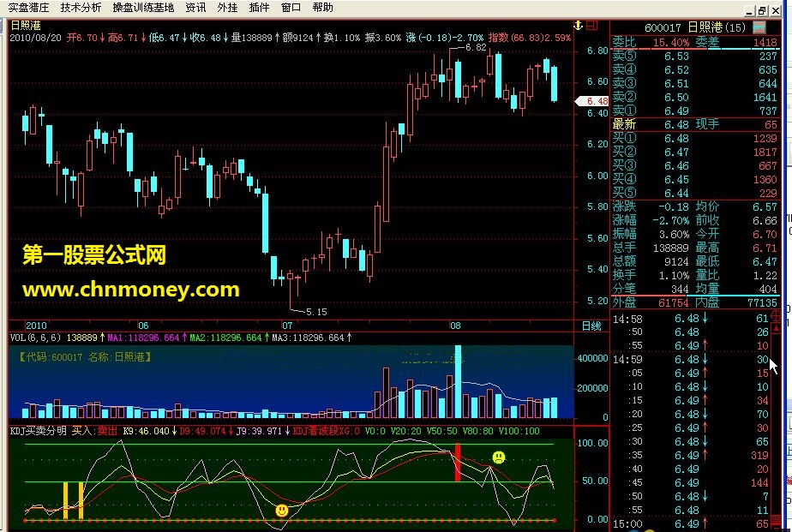This screenshot has height=532, width=792.
Task: Click the 5.15 low price label
Action: (x=316, y=312)
